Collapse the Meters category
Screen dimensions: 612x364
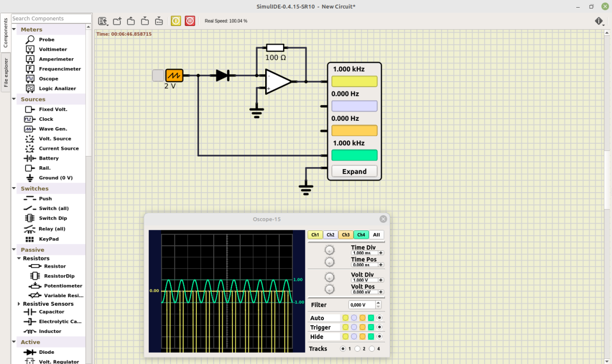point(15,30)
